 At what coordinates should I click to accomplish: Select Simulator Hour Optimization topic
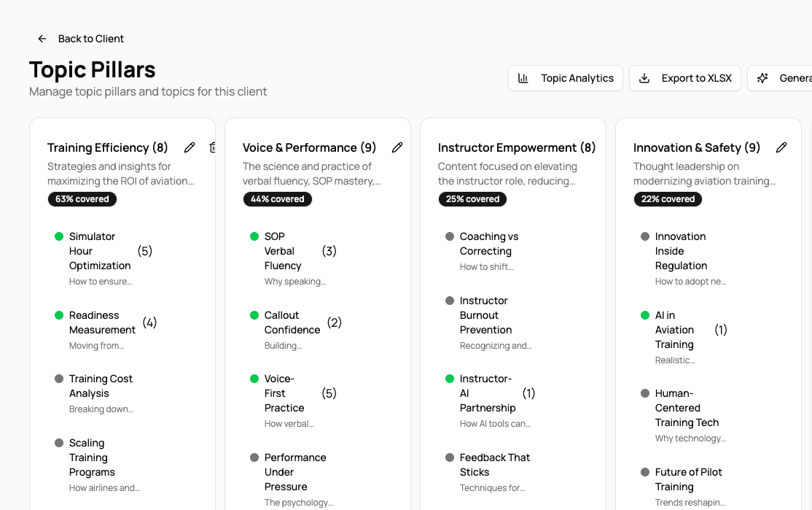click(x=100, y=251)
